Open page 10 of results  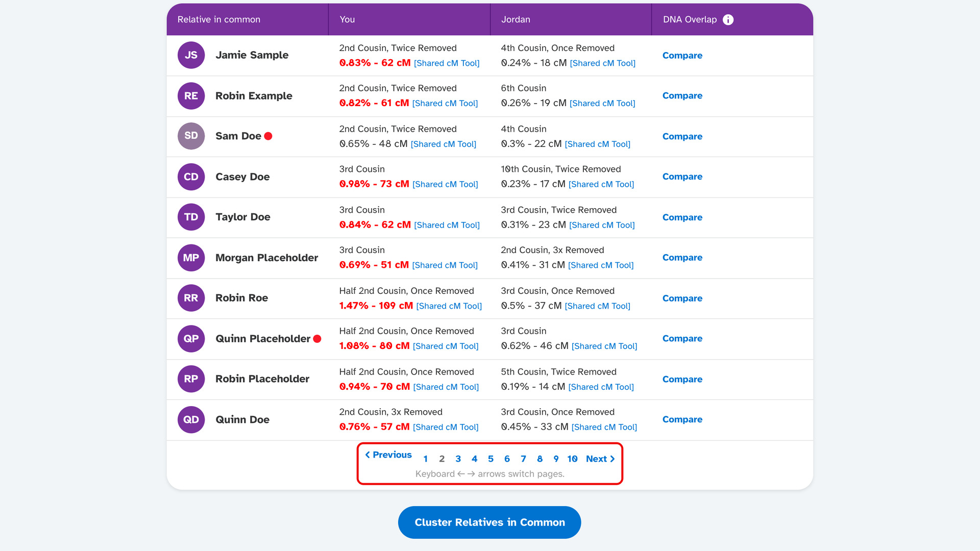[572, 459]
